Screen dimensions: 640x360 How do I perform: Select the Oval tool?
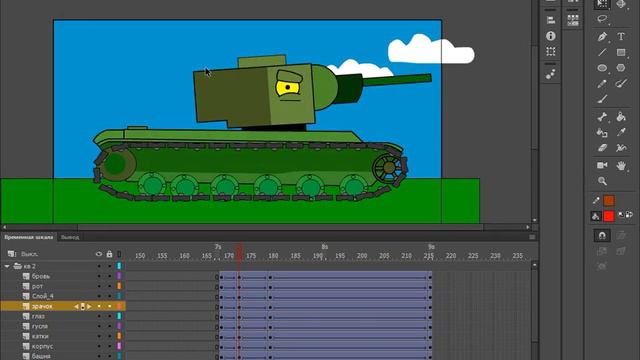pyautogui.click(x=602, y=68)
